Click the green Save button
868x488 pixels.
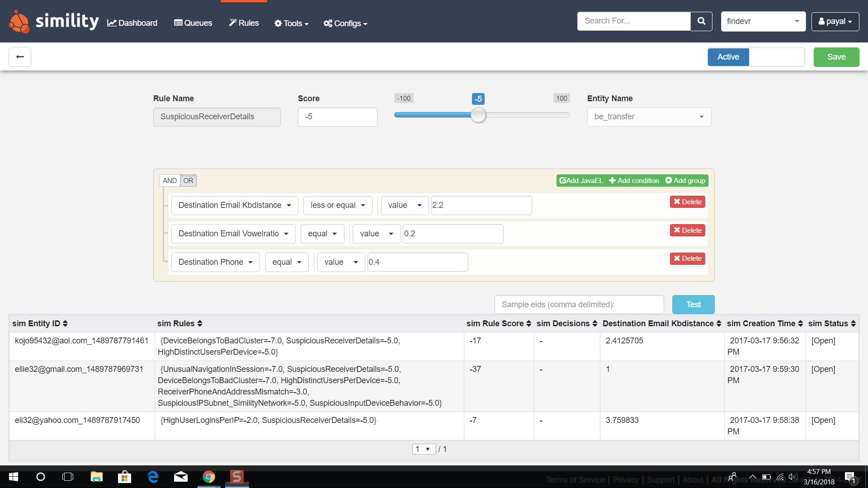(836, 57)
